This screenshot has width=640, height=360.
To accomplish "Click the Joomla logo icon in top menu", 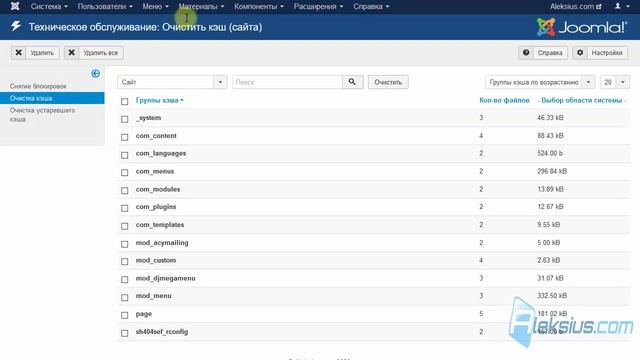I will click(15, 6).
